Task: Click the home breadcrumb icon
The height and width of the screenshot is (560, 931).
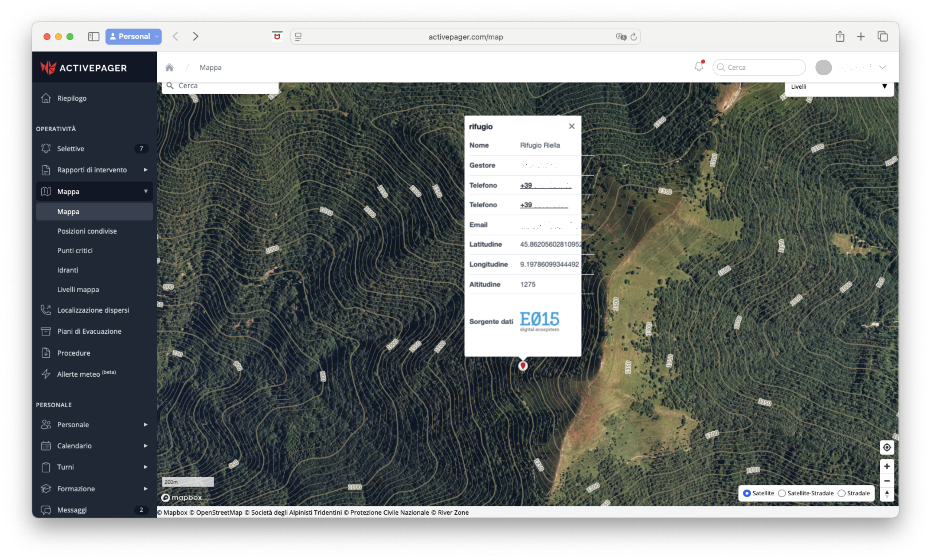Action: click(169, 67)
